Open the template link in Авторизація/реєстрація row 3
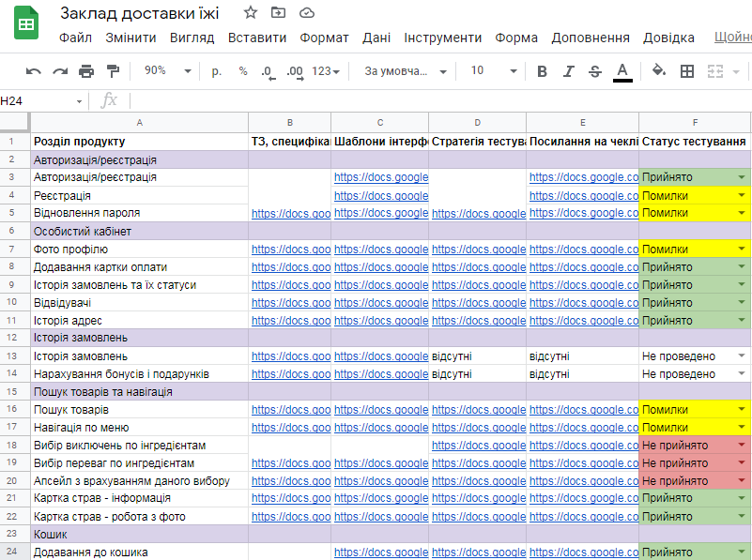752x560 pixels. (x=381, y=177)
